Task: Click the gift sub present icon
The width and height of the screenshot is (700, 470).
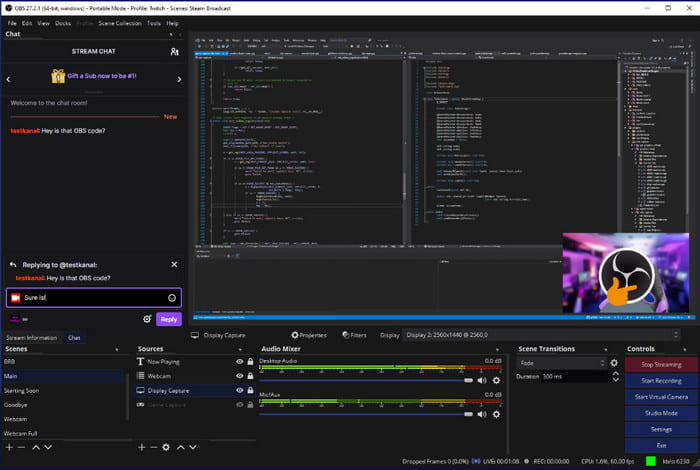Action: point(58,76)
